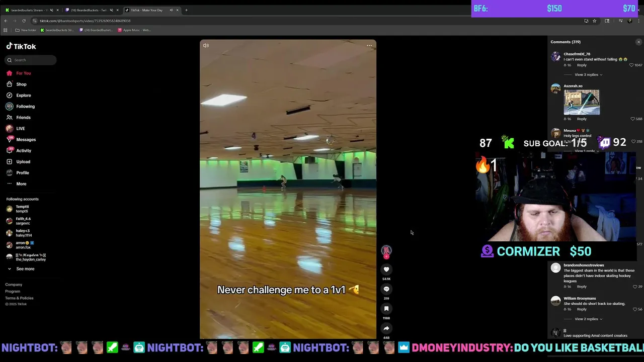Open the image in Aszerah.xo's comment

click(582, 103)
